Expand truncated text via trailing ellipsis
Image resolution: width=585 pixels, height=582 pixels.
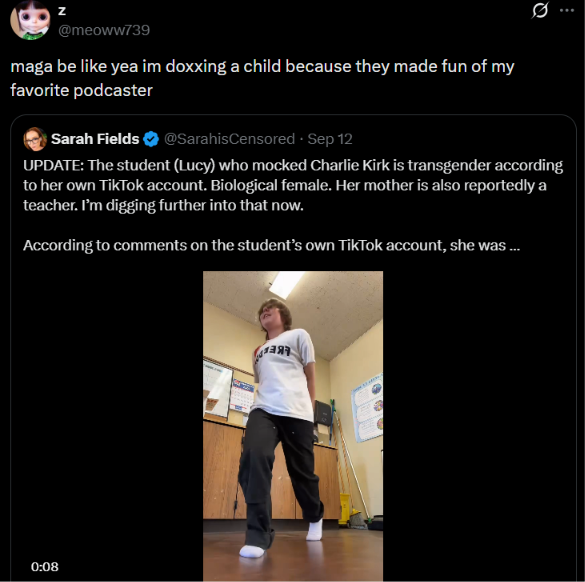pos(514,247)
